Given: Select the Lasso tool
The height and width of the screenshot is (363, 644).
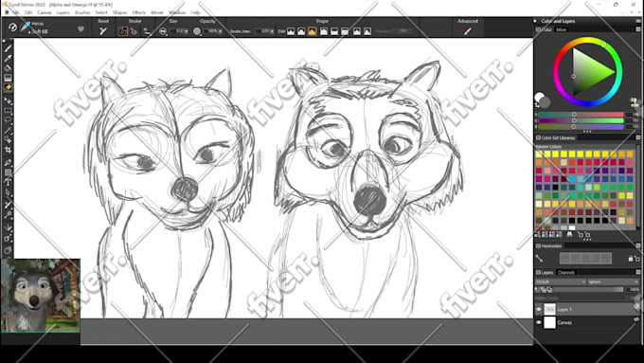Looking at the screenshot, I should point(8,120).
